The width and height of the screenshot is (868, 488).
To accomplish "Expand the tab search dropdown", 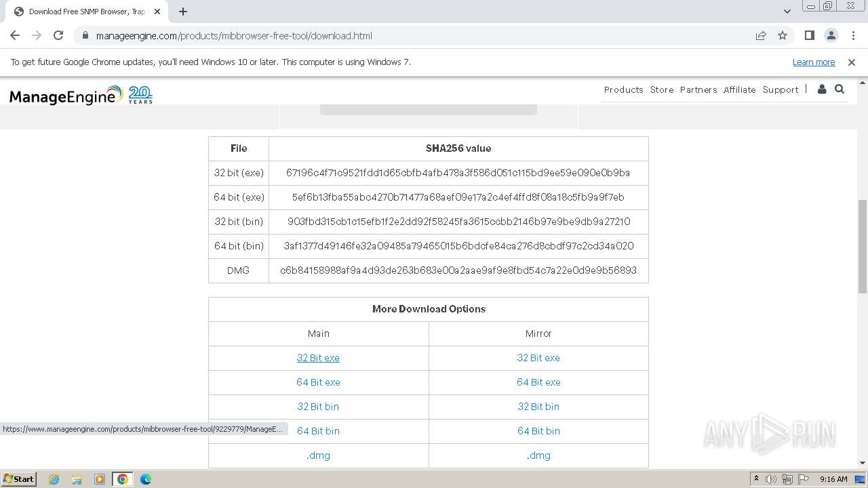I will pyautogui.click(x=787, y=11).
